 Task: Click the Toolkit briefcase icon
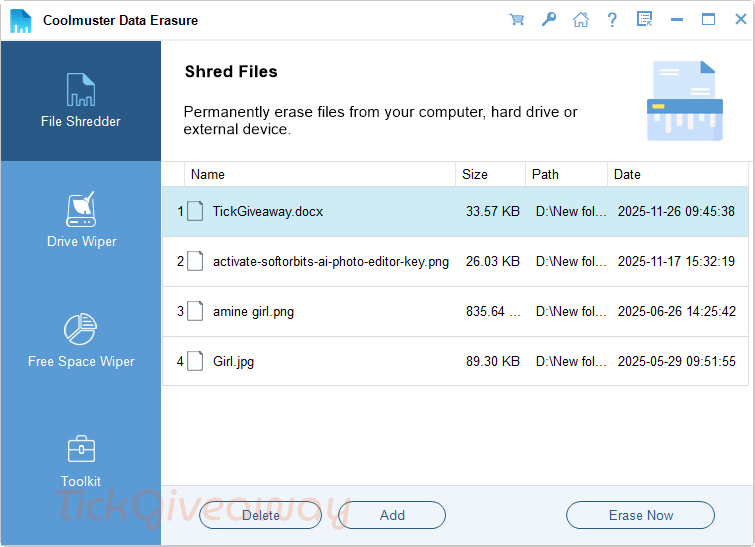(x=81, y=449)
